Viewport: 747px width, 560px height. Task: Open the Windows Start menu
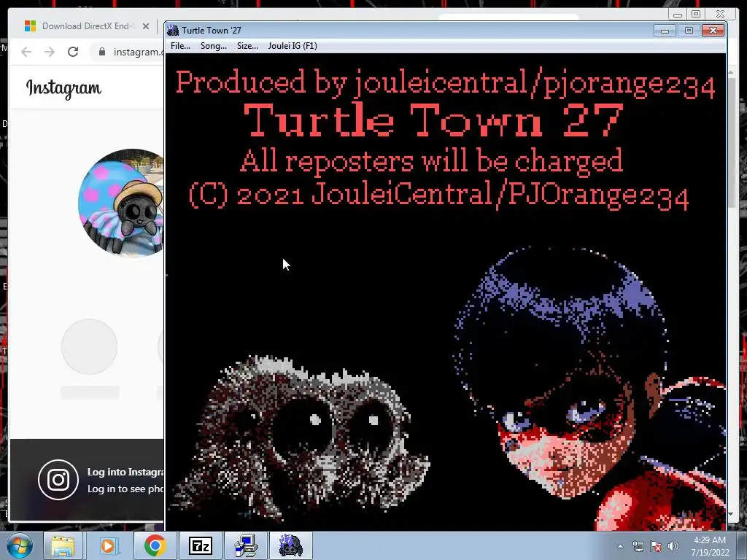point(20,545)
